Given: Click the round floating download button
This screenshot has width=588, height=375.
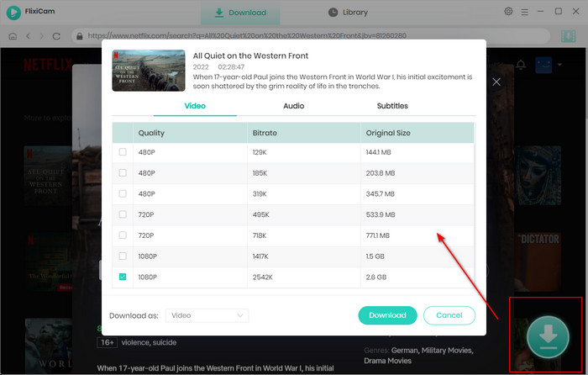Looking at the screenshot, I should click(548, 337).
